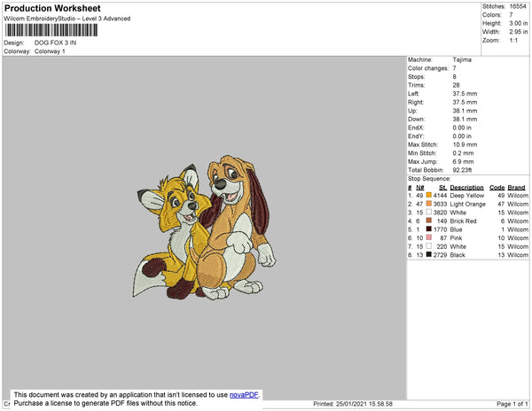Click the design name DOG FOX 3 IN
This screenshot has height=411, width=532.
(x=55, y=43)
